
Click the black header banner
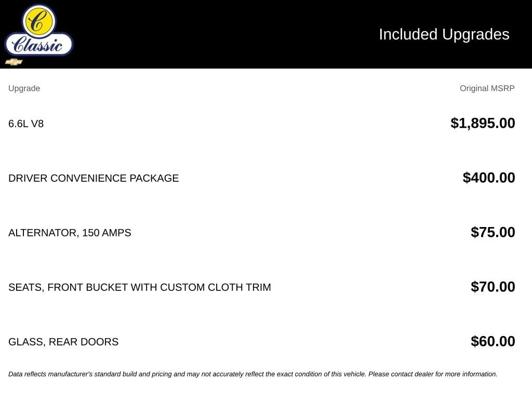266,34
